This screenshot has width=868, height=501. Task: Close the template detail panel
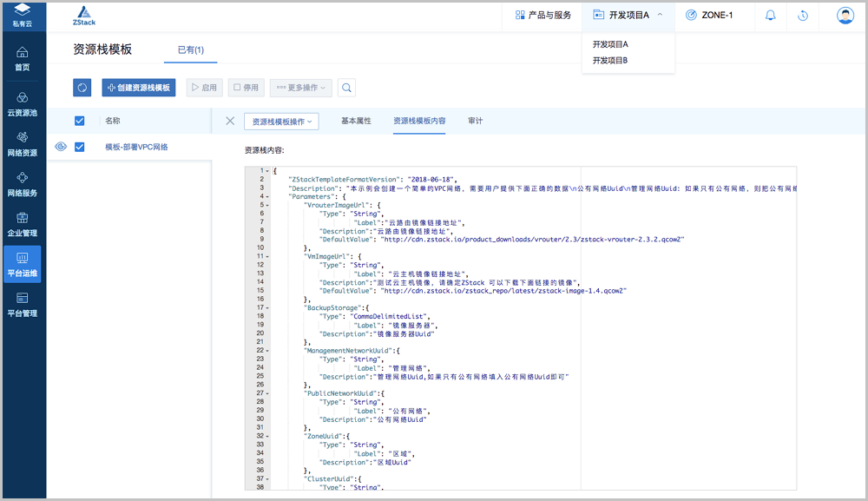(x=230, y=121)
